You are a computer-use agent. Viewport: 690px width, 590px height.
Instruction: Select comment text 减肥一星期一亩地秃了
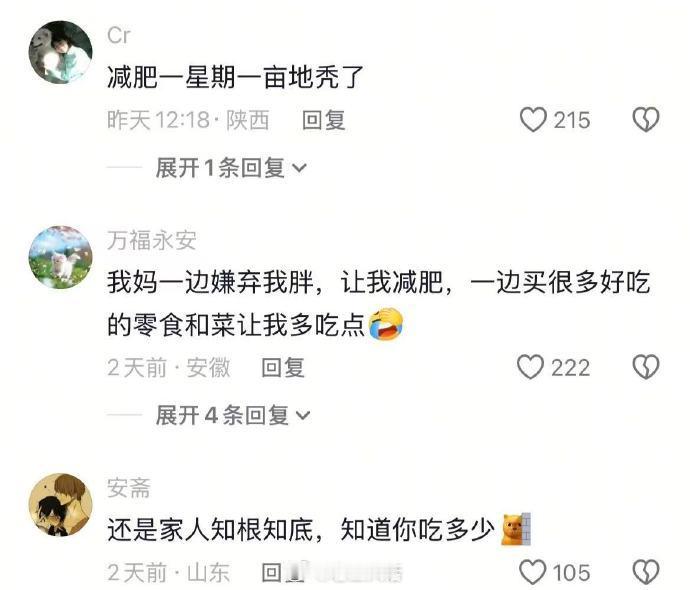pyautogui.click(x=235, y=77)
